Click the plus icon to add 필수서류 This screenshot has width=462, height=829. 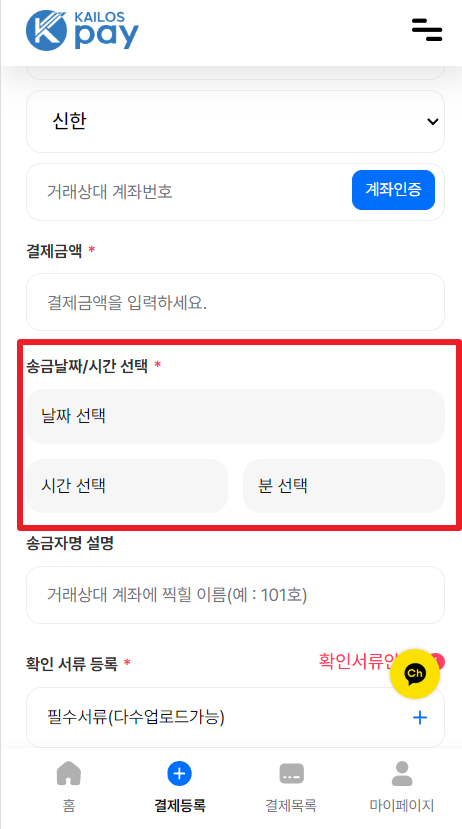420,717
